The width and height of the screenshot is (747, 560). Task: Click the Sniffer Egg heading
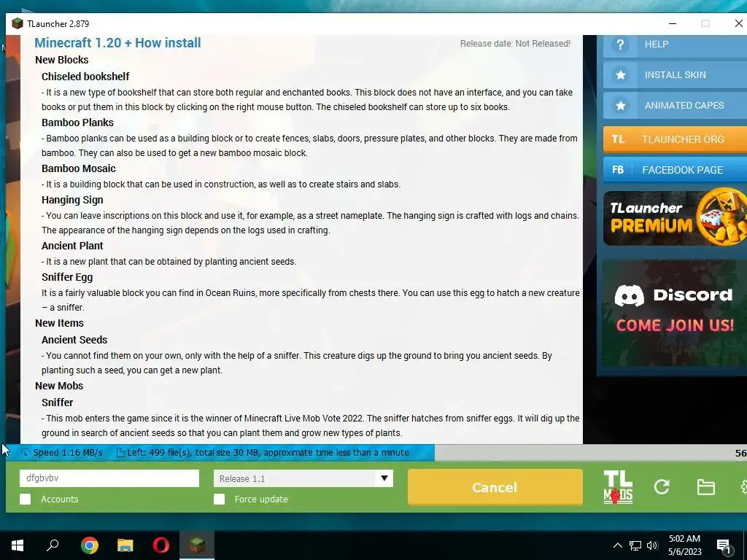67,277
